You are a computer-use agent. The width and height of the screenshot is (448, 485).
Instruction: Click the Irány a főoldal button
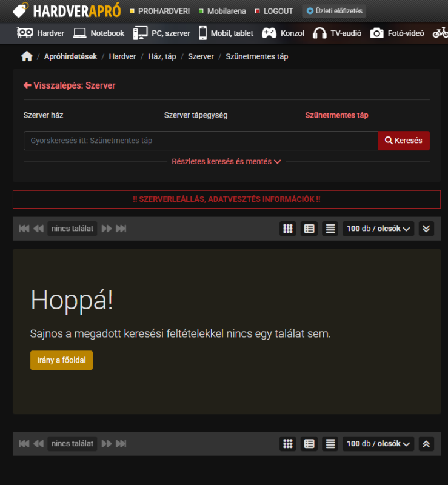coord(62,360)
